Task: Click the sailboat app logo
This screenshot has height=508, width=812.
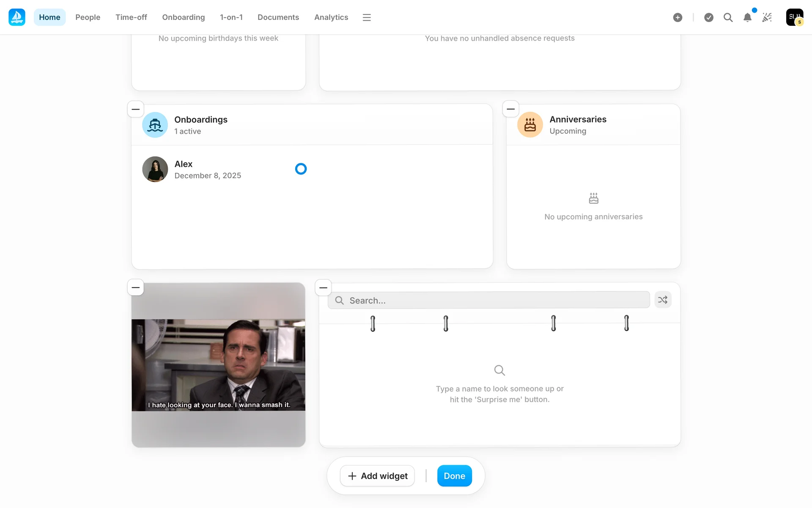Action: coord(17,17)
